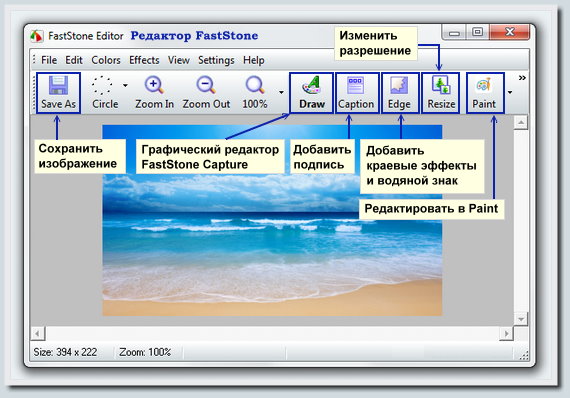
Task: Expand the dropdown arrow next to Paint
Action: click(510, 92)
